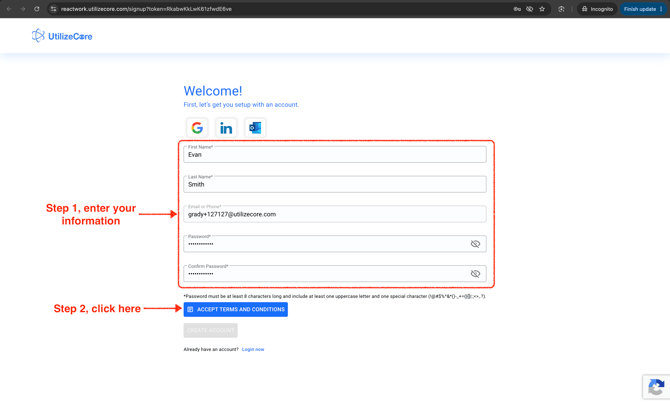Screen dimensions: 670x404
Task: Click the reCAPTCHA badge
Action: click(656, 387)
